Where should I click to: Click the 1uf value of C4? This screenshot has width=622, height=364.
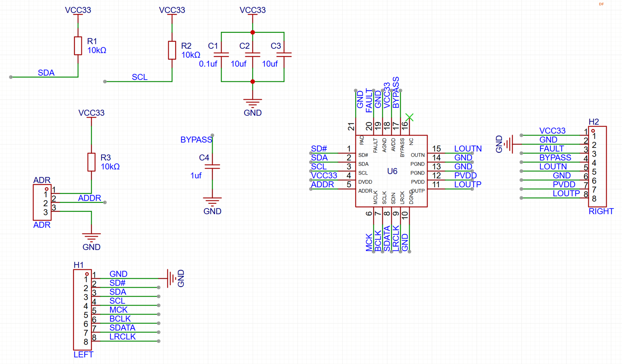pyautogui.click(x=196, y=176)
